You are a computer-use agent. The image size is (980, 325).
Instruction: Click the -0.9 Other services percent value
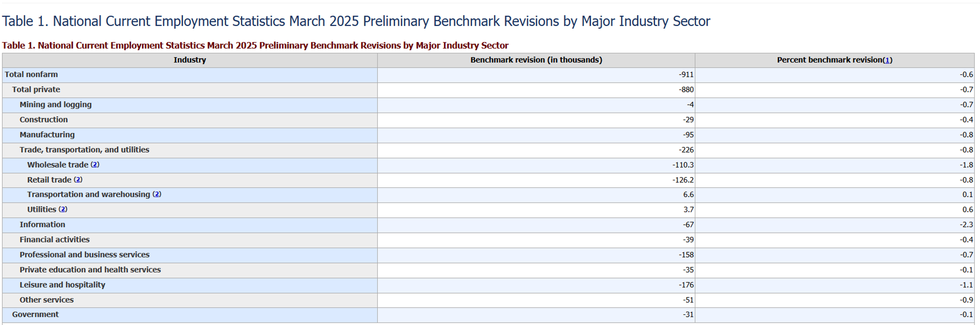tap(966, 300)
